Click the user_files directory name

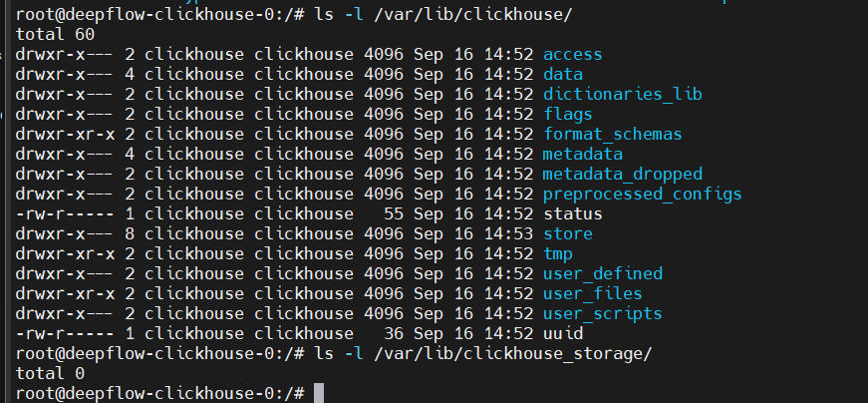592,293
